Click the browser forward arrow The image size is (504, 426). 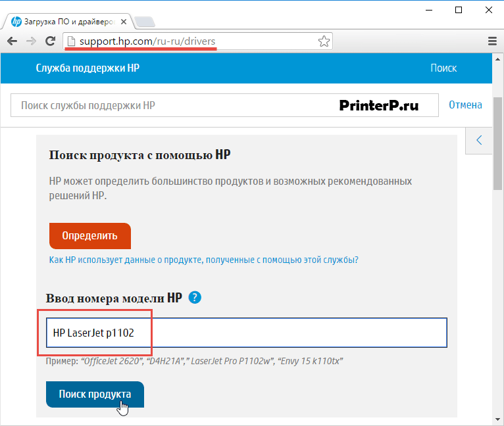[31, 41]
